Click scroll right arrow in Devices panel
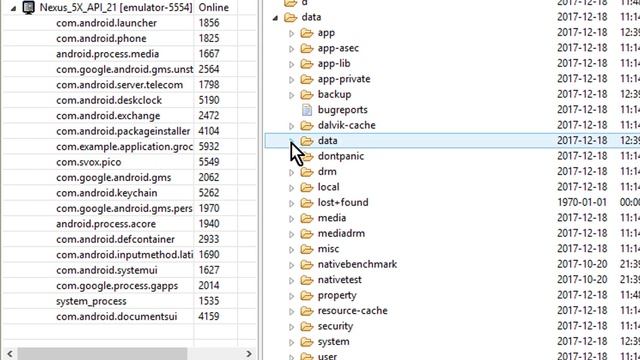 point(249,353)
